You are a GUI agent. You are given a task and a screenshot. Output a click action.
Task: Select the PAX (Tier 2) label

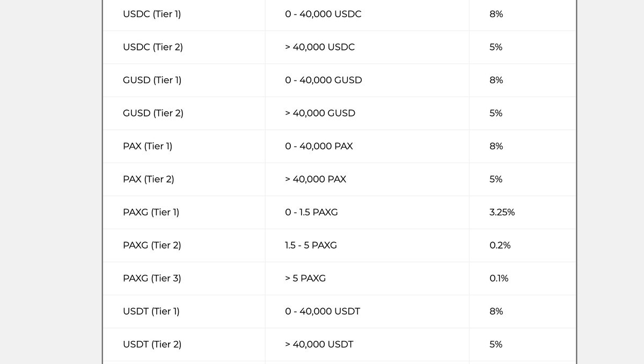pyautogui.click(x=149, y=179)
